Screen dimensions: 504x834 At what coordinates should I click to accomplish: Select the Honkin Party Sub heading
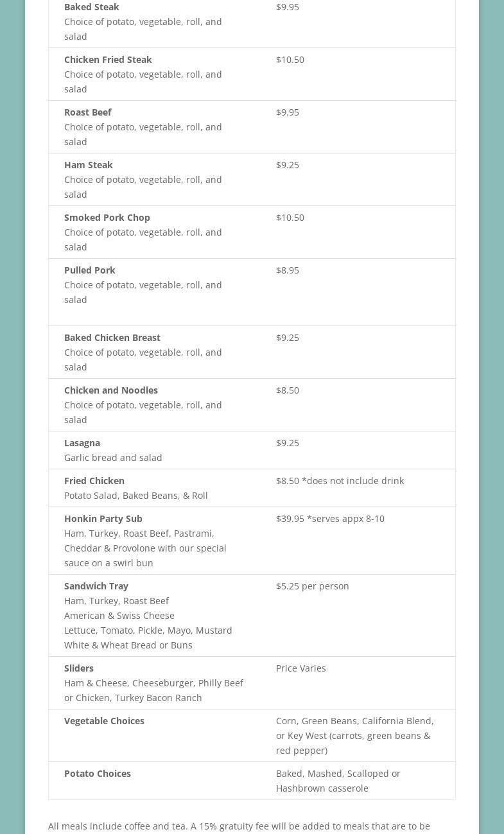(x=103, y=519)
